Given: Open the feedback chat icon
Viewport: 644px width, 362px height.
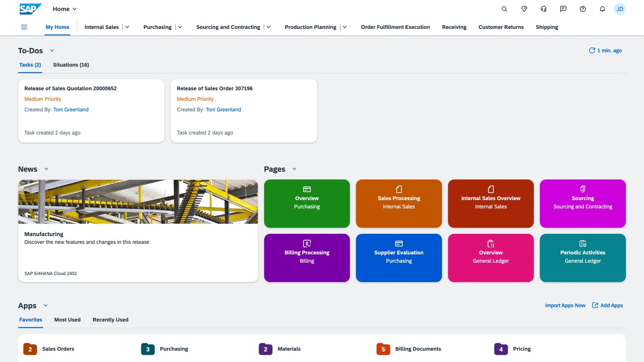Looking at the screenshot, I should (563, 9).
